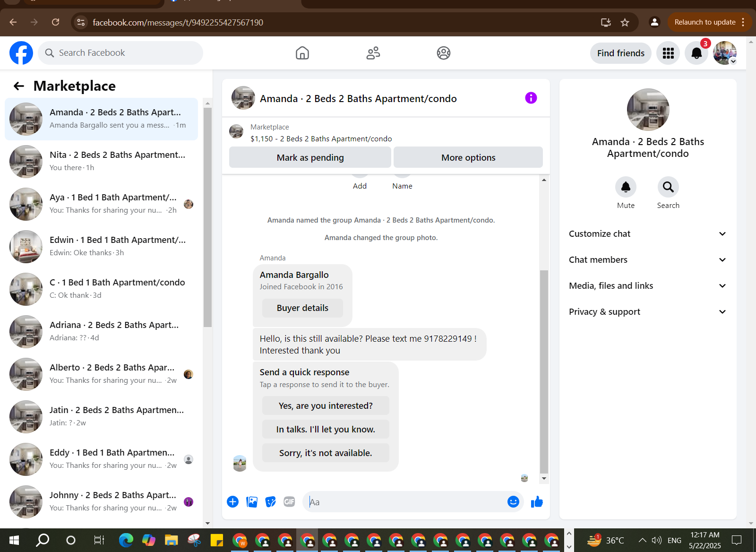Open the account profile picture menu
The height and width of the screenshot is (552, 756).
coord(725,53)
